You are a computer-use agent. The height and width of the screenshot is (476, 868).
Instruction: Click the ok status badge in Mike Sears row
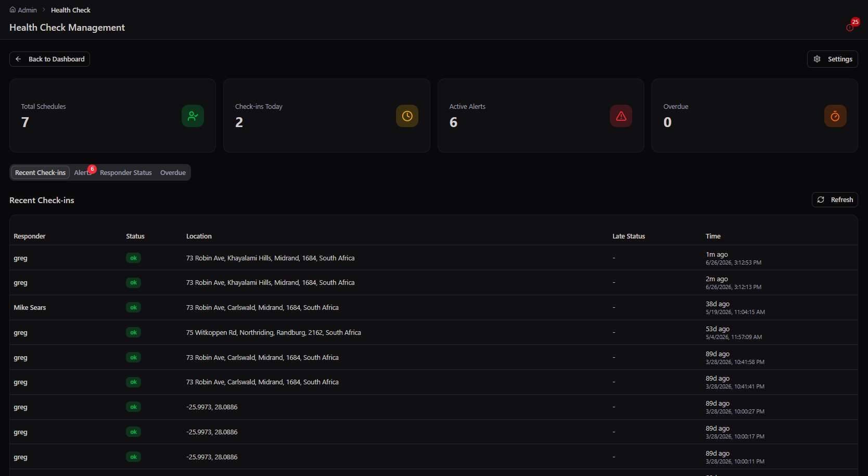tap(133, 307)
